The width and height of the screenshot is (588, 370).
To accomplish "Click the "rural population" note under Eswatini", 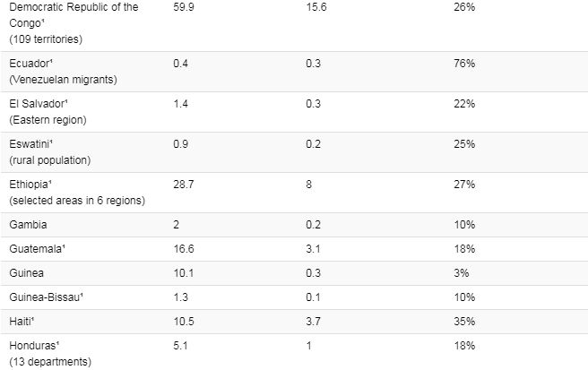I will (50, 159).
